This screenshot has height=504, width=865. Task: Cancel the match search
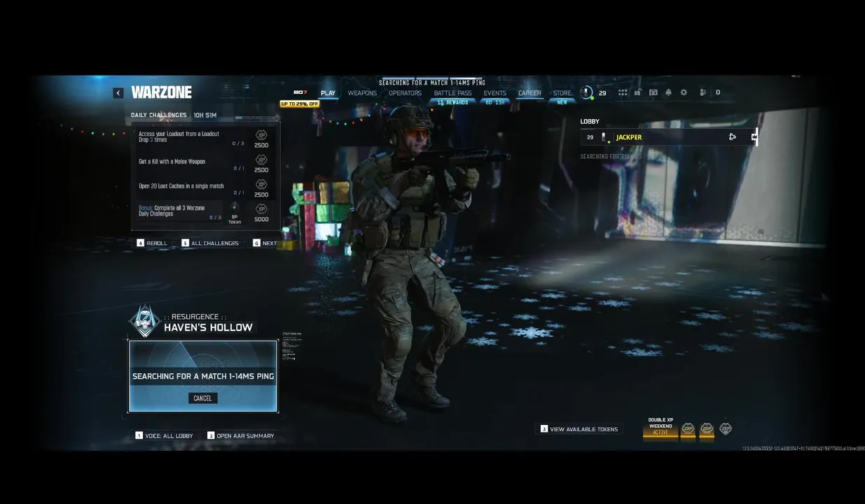coord(202,398)
